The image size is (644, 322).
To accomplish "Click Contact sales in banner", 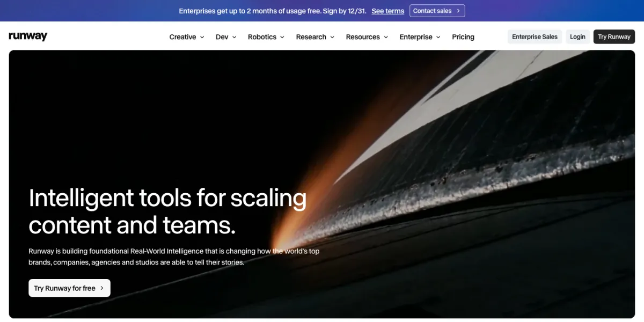I will coord(437,11).
